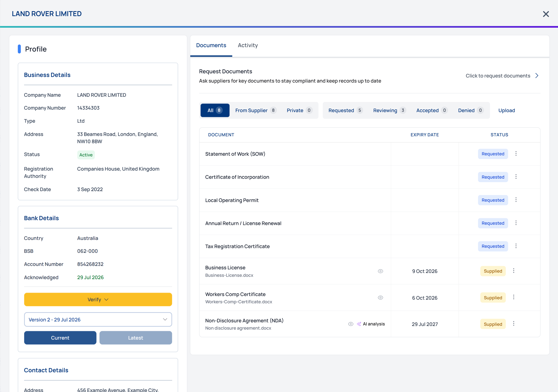Filter documents by Accepted status
This screenshot has width=558, height=392.
[x=432, y=110]
